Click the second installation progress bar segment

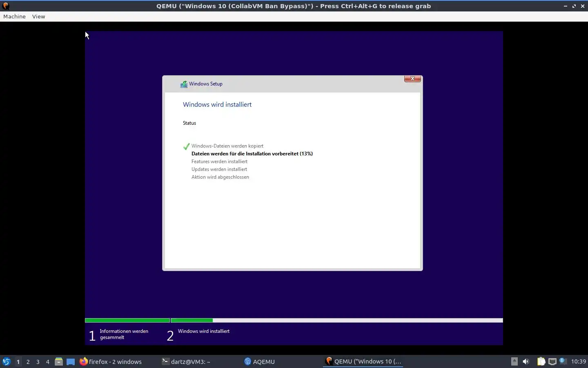coord(337,321)
